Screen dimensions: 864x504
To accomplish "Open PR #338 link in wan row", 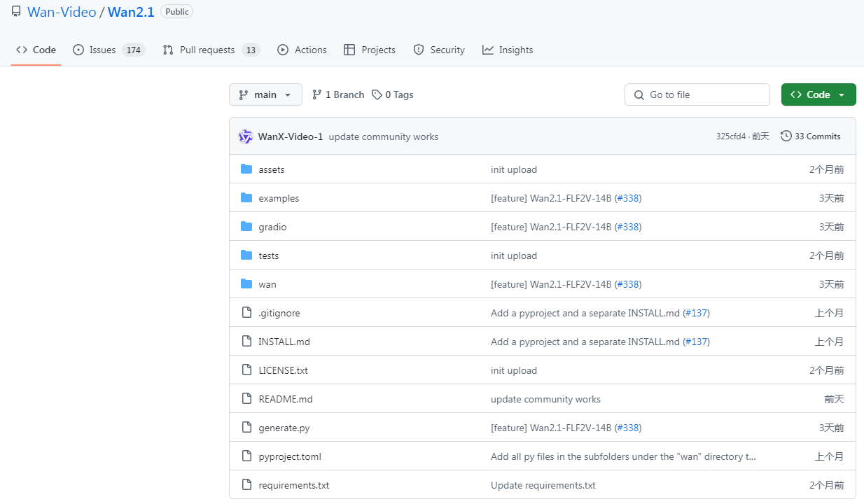I will pyautogui.click(x=628, y=284).
